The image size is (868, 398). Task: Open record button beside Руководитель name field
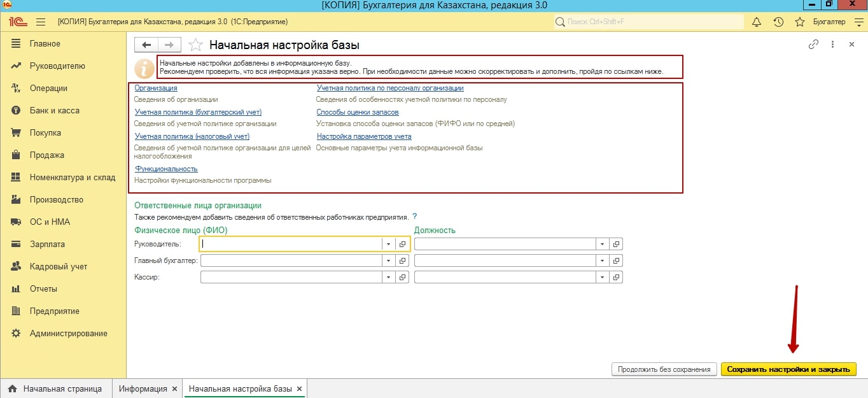coord(402,244)
